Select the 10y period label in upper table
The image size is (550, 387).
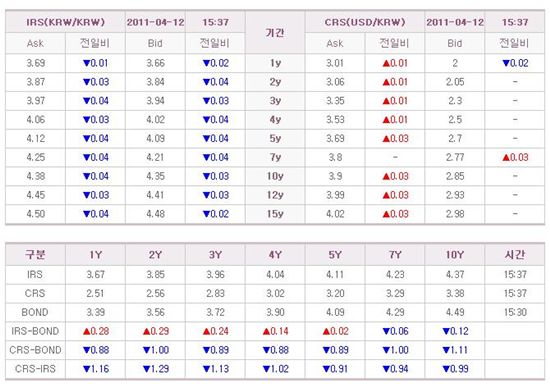click(x=275, y=176)
